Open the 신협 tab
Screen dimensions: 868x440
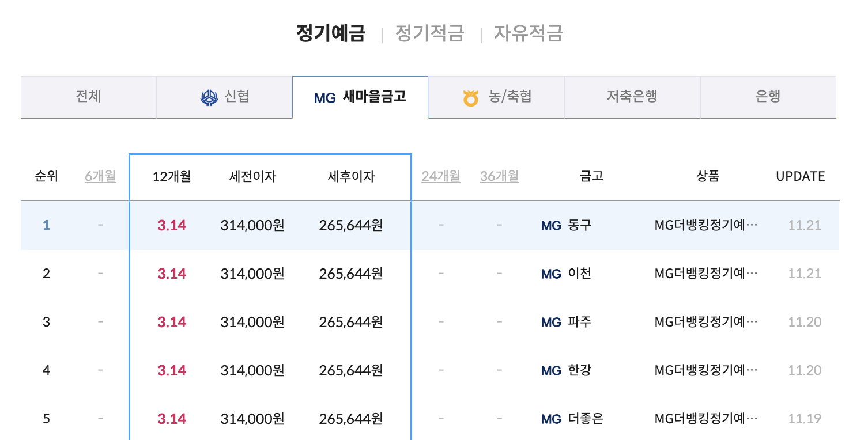point(224,97)
